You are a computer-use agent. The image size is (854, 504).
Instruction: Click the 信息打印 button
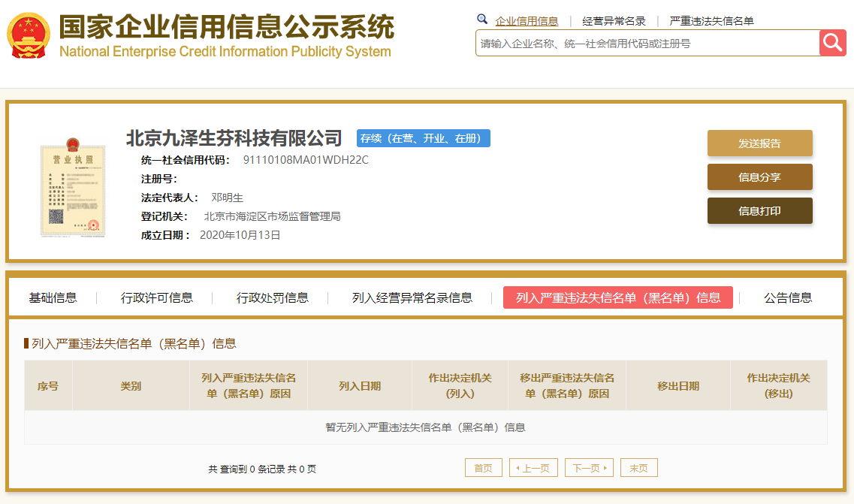coord(760,211)
